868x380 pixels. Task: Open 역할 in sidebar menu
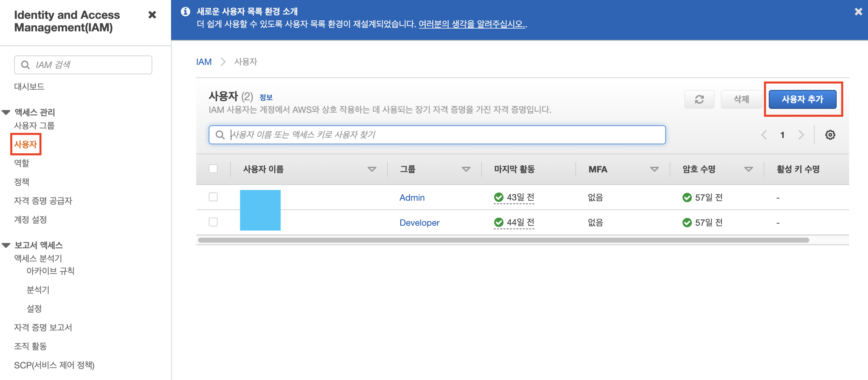point(22,163)
